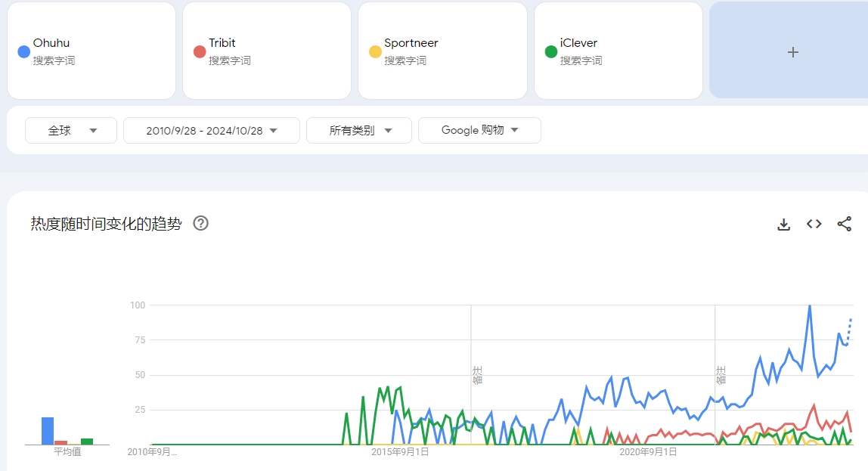Click the blue Ohuhu average bar
The width and height of the screenshot is (868, 471).
point(48,431)
